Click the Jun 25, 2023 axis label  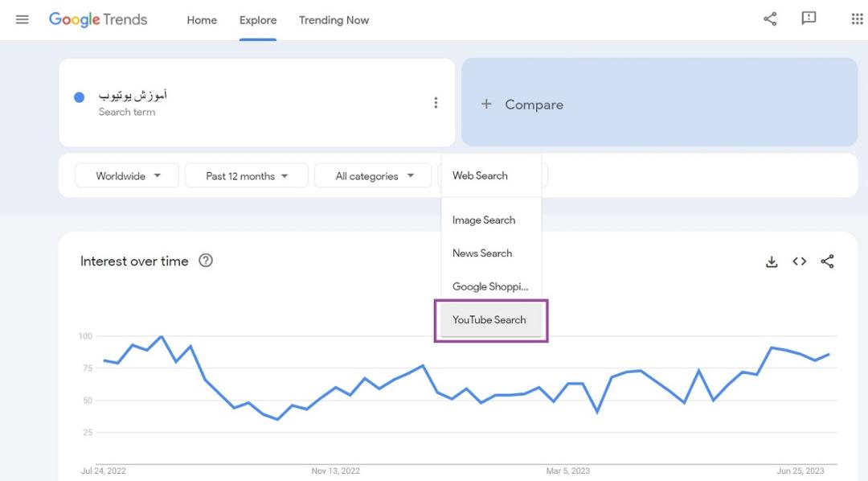pos(800,471)
